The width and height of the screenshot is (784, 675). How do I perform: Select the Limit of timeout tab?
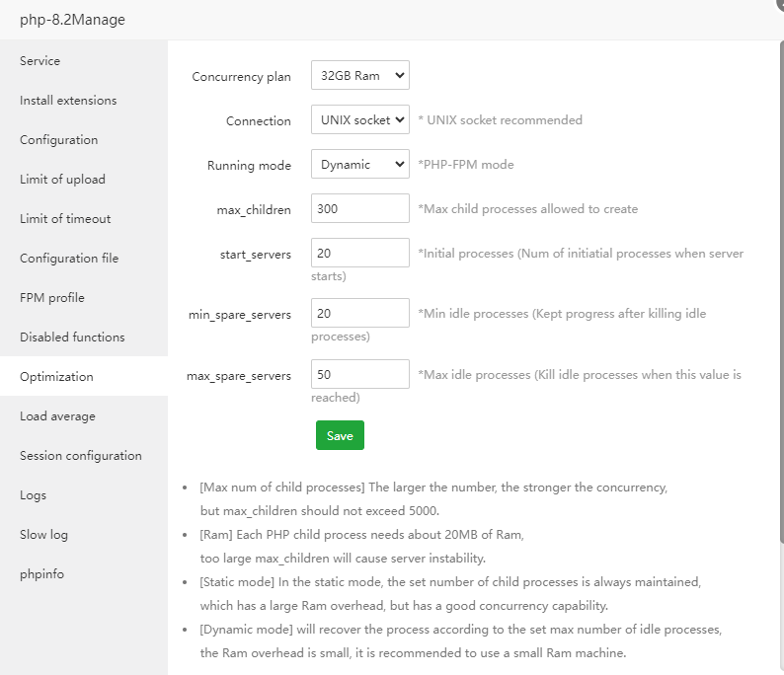[65, 219]
